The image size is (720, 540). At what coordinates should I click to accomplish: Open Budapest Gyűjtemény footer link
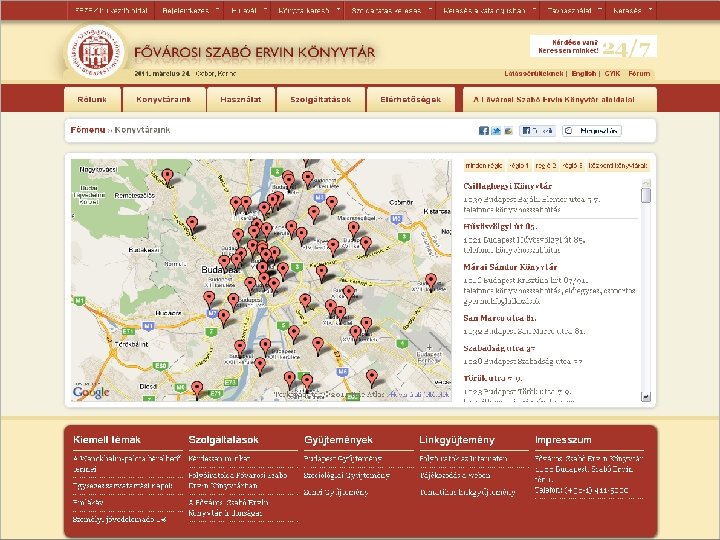(343, 458)
